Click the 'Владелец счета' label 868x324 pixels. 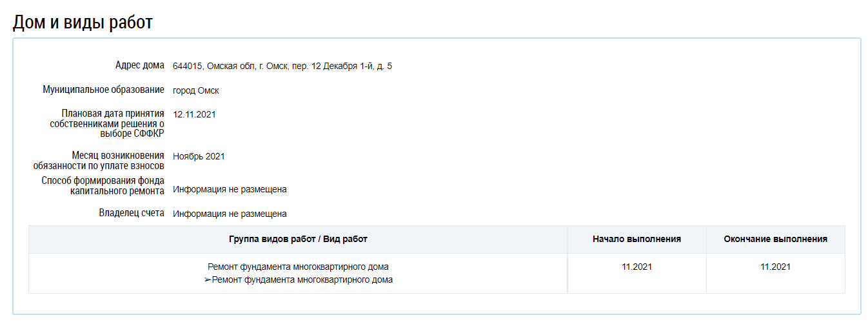click(x=132, y=213)
